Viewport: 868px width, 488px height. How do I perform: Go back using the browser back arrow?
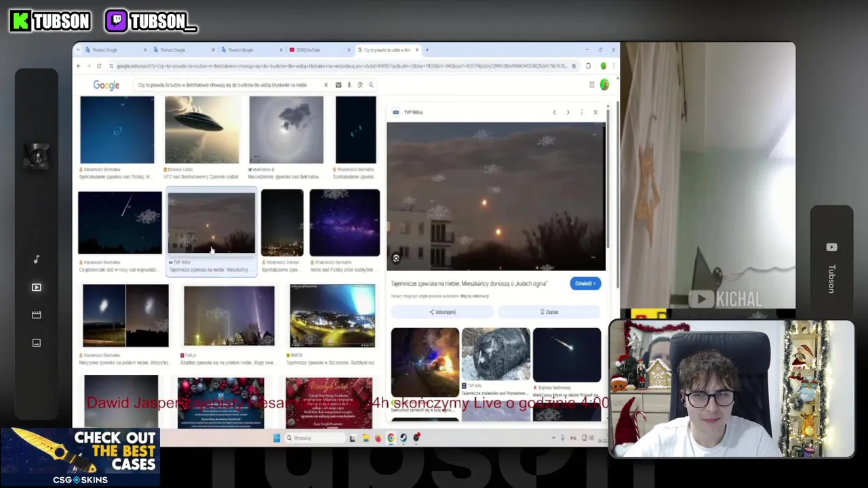(79, 66)
